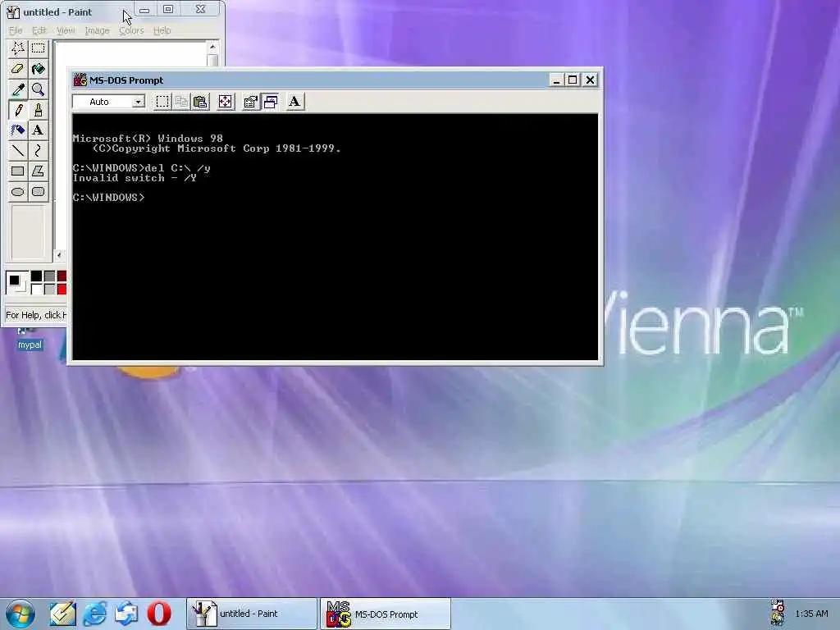Viewport: 840px width, 630px height.
Task: Open the Colors menu in Paint
Action: [131, 30]
